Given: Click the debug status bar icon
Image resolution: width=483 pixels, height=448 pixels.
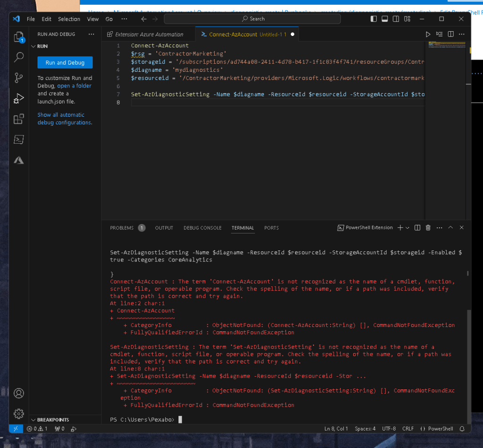Looking at the screenshot, I should pos(74,429).
